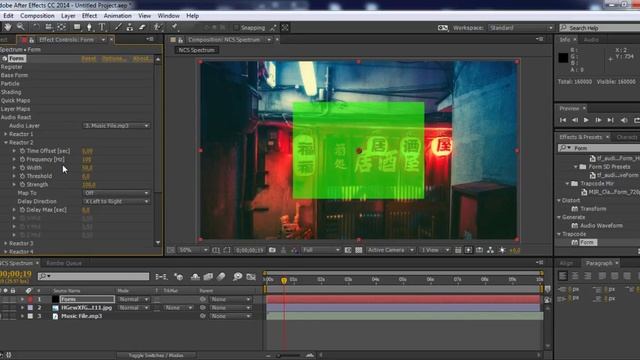640x360 pixels.
Task: Open the Full resolution dropdown
Action: pos(321,250)
